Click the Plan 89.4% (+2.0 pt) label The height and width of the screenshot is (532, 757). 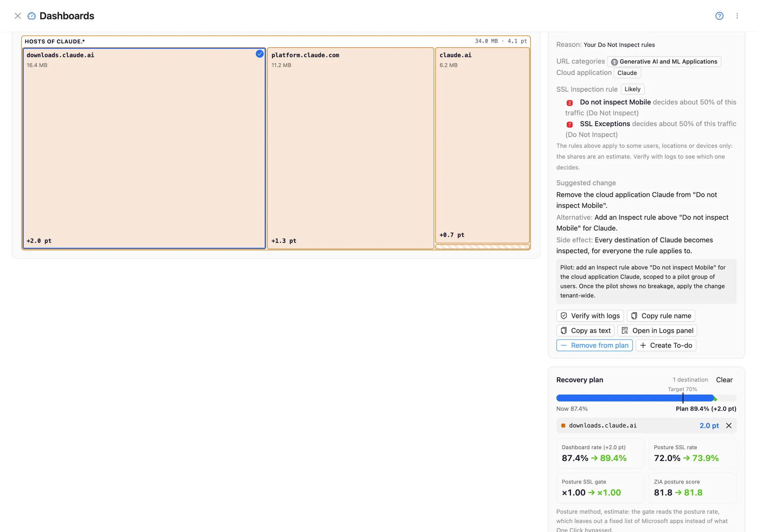click(706, 409)
